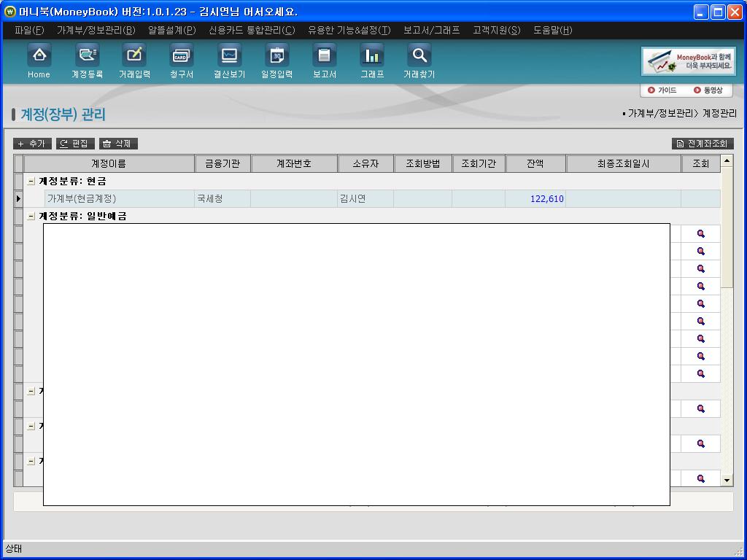Open the 신용카드 통합관리(C) menu

click(x=252, y=30)
